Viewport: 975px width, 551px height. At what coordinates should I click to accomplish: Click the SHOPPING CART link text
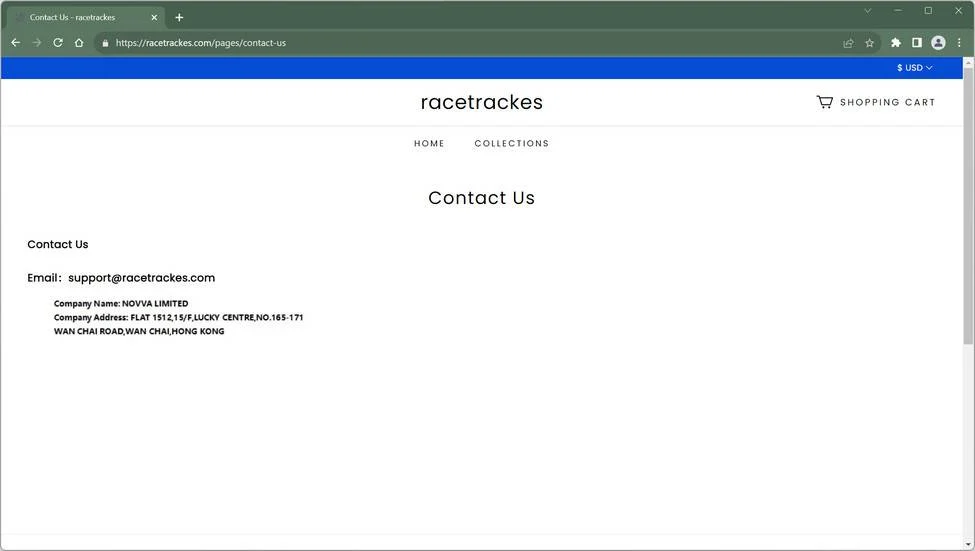pyautogui.click(x=887, y=102)
